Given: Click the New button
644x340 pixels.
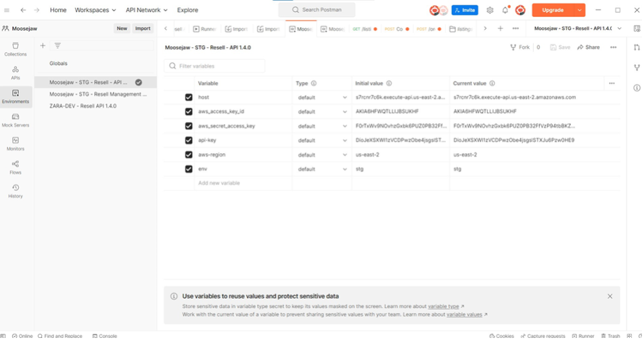Looking at the screenshot, I should pos(122,28).
